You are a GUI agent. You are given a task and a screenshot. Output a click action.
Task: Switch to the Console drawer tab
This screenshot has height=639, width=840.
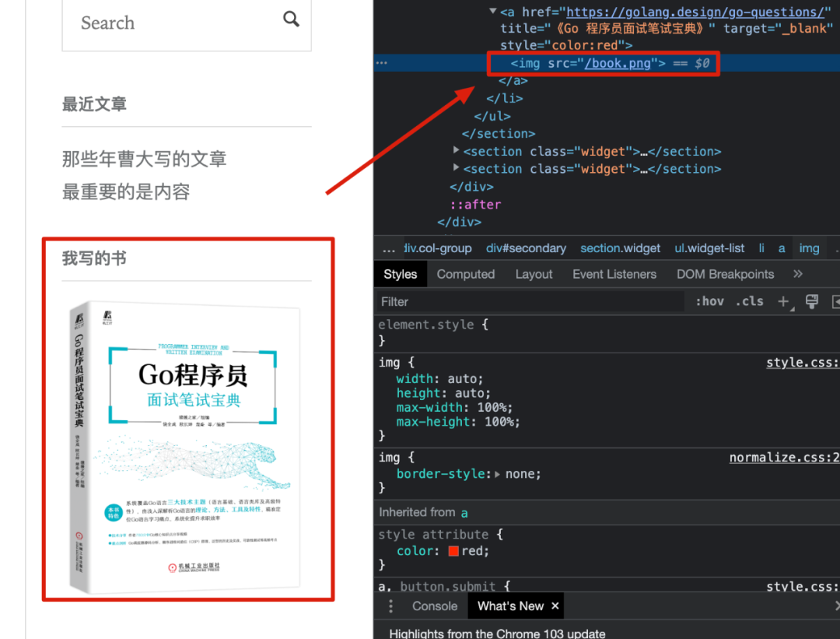point(435,606)
